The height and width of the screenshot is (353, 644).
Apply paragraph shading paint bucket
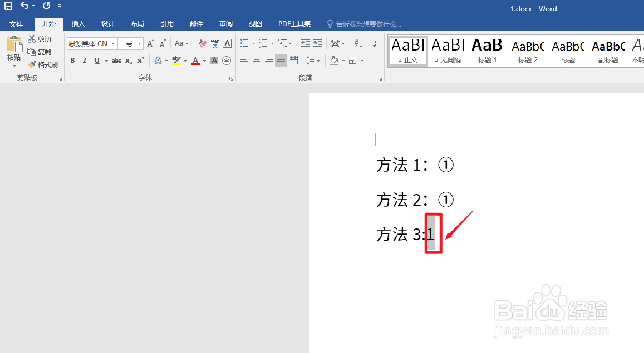334,61
